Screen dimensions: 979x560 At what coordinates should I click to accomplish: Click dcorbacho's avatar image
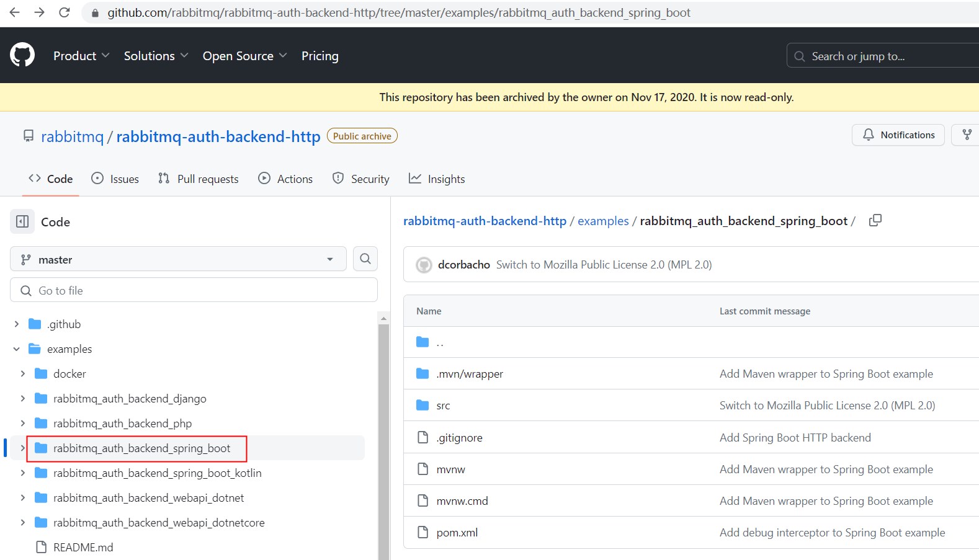click(x=424, y=265)
